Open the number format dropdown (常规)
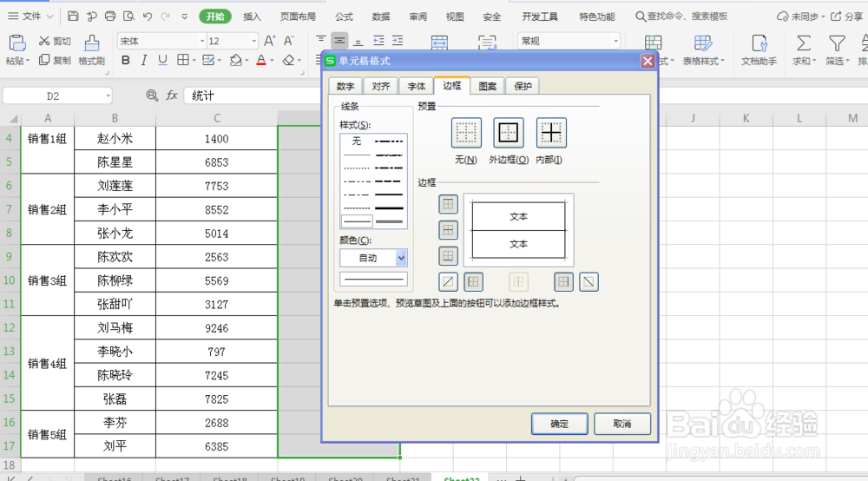 615,41
